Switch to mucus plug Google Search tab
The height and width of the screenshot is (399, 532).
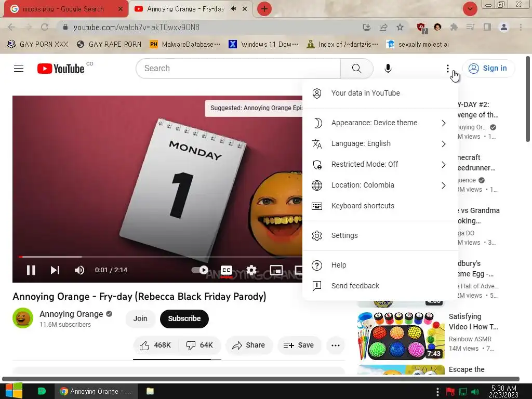pyautogui.click(x=63, y=9)
